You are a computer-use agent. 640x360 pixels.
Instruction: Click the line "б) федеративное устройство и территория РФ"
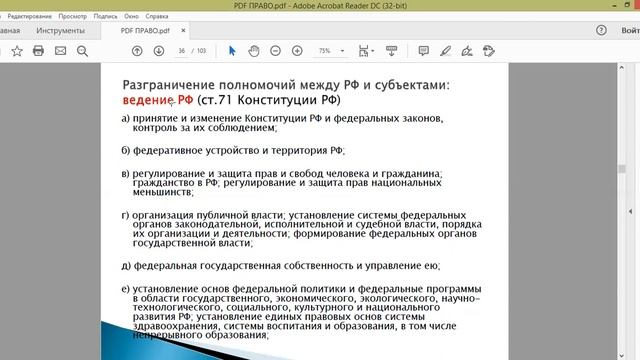(x=233, y=151)
